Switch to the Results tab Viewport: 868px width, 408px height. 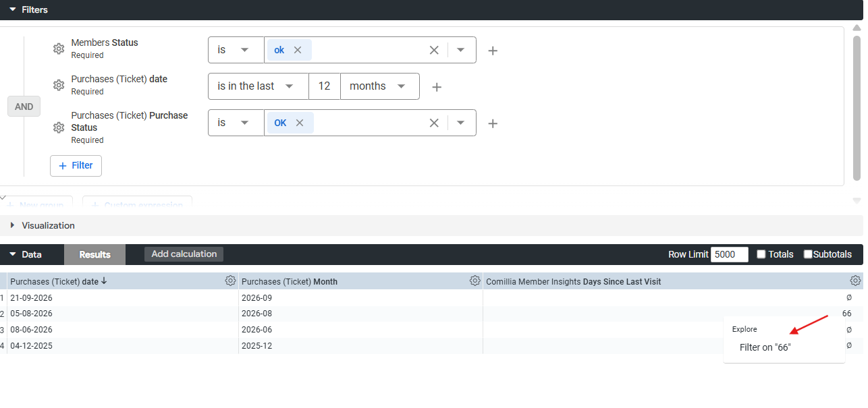coord(95,254)
